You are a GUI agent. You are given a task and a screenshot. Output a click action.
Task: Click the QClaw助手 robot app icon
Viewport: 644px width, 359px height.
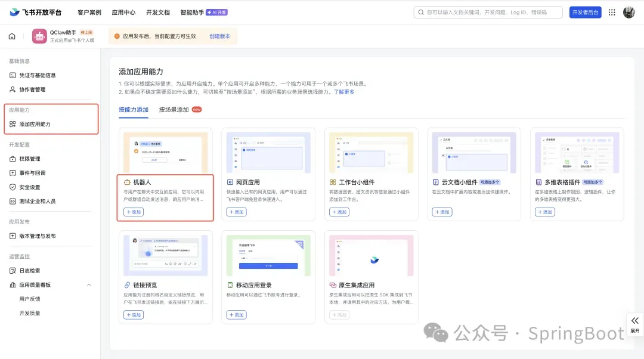click(39, 36)
